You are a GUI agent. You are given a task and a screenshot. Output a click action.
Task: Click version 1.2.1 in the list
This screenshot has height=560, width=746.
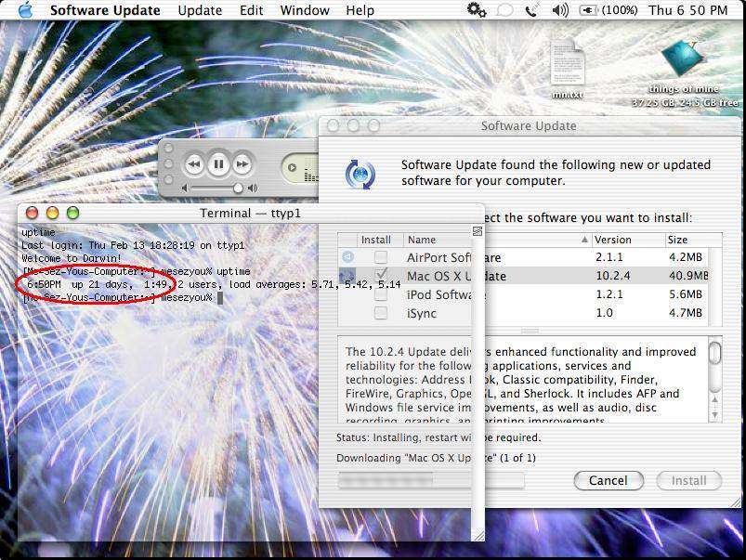click(609, 294)
